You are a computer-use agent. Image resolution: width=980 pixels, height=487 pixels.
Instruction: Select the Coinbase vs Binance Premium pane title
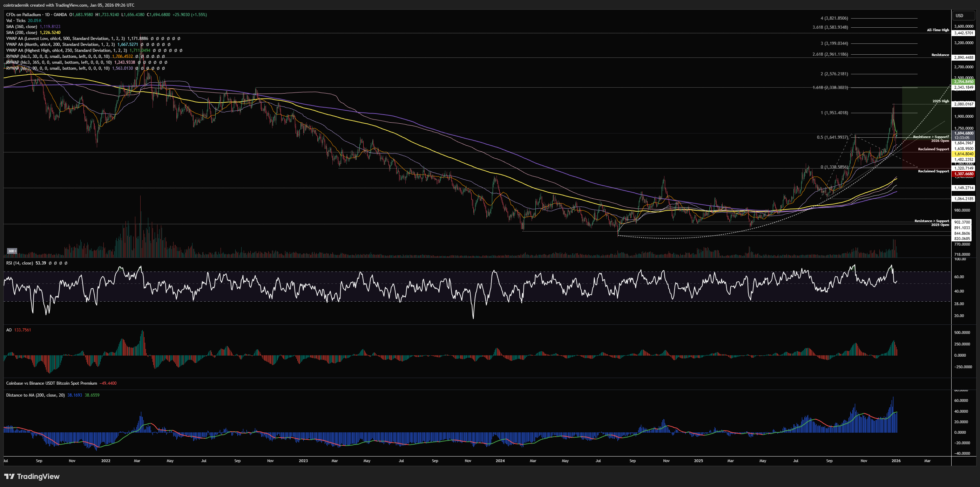point(51,383)
